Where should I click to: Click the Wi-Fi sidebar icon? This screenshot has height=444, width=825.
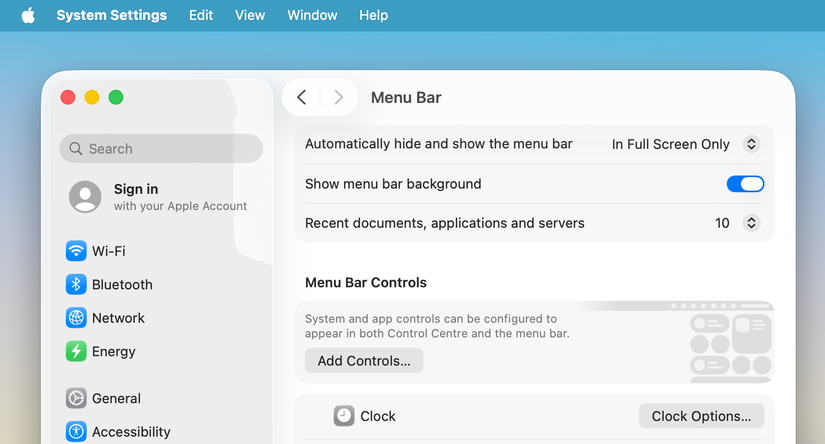tap(76, 251)
